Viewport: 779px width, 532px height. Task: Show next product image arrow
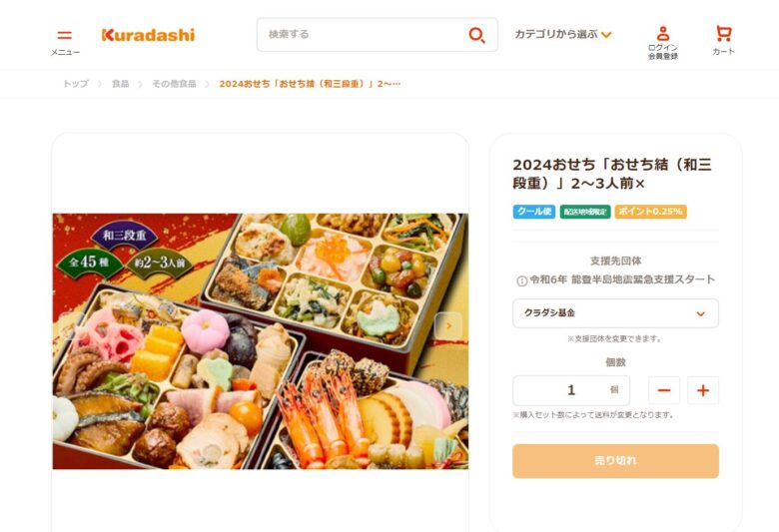click(448, 326)
